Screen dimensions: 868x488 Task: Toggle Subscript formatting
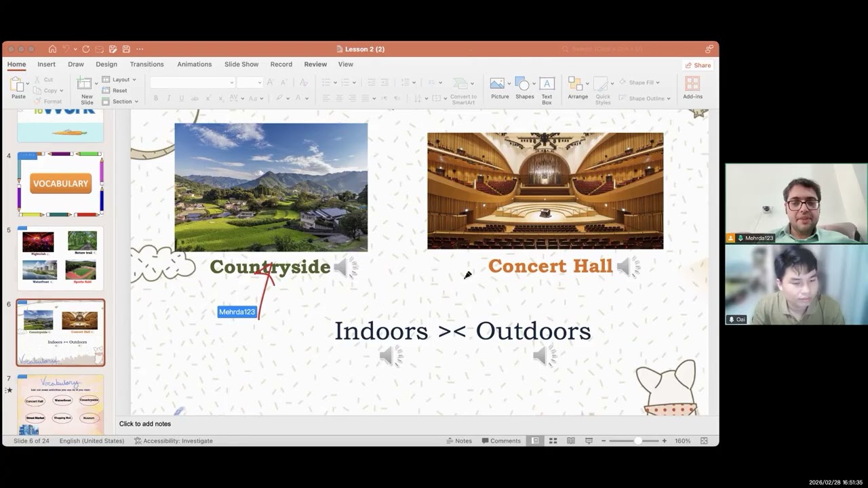tap(222, 98)
